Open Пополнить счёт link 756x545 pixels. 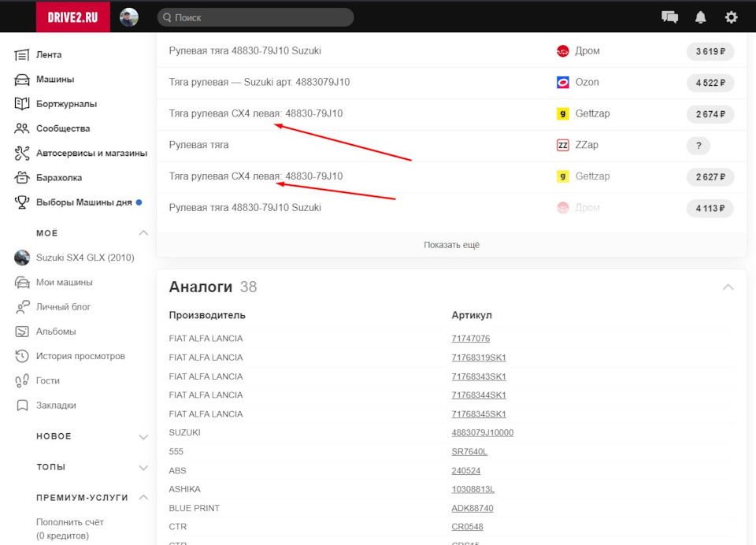(x=70, y=522)
